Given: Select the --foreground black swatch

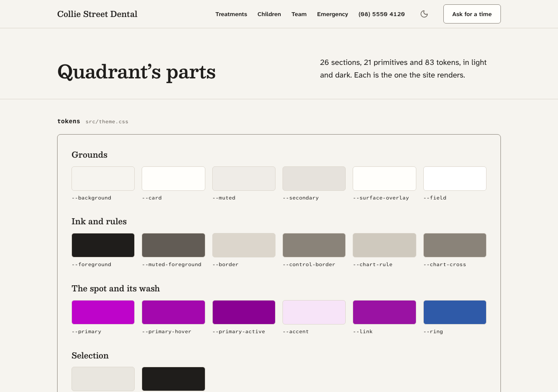Looking at the screenshot, I should (x=103, y=245).
